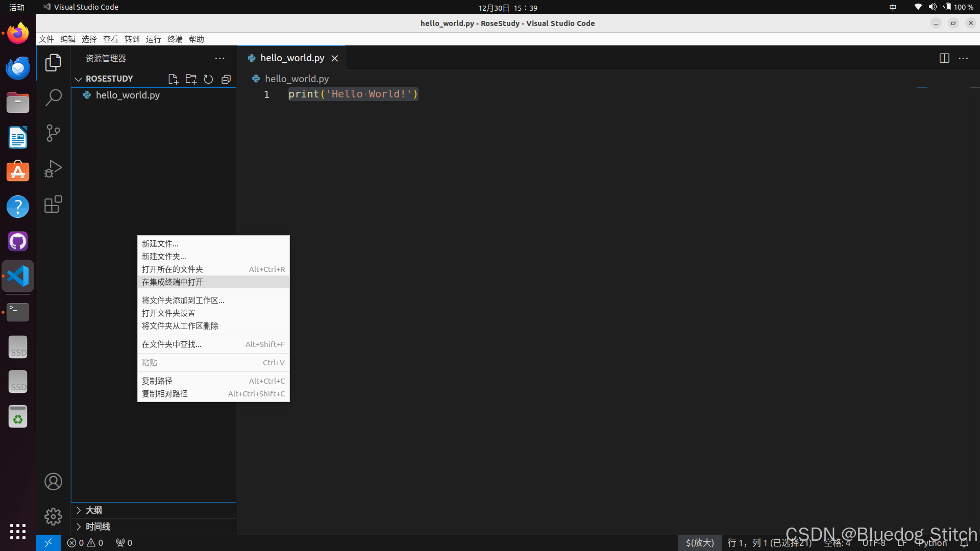This screenshot has height=551, width=980.
Task: Select 在集成终端中打开 from context menu
Action: [173, 282]
